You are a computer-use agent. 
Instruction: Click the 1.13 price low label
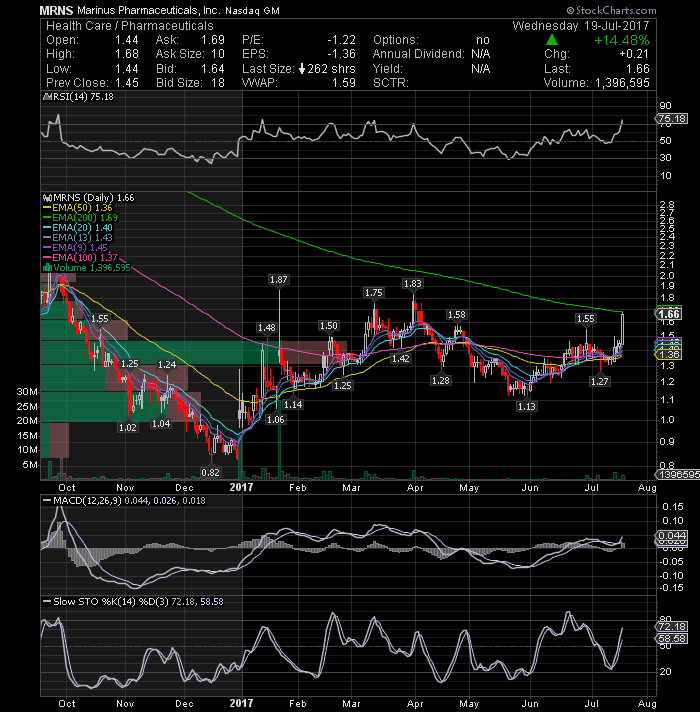(x=527, y=406)
